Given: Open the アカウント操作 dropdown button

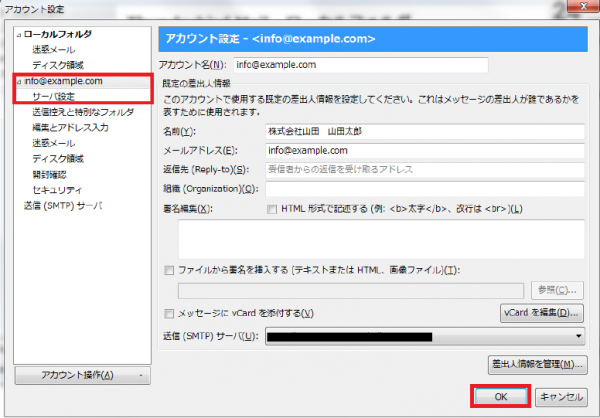Looking at the screenshot, I should 83,376.
